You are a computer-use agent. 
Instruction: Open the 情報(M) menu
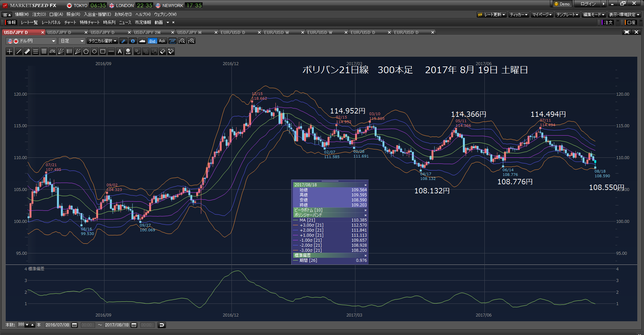(x=22, y=14)
